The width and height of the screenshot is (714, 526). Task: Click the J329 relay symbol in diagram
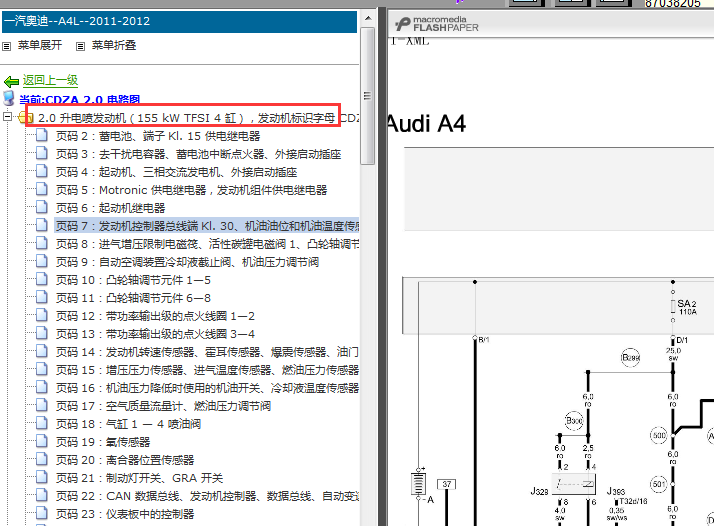(574, 484)
